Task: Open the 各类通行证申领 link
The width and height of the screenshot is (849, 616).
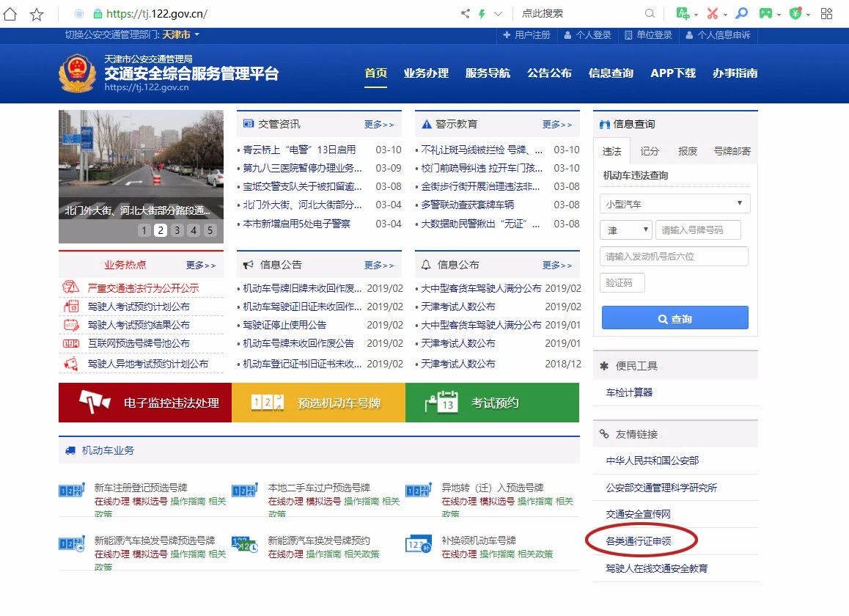Action: (x=639, y=541)
